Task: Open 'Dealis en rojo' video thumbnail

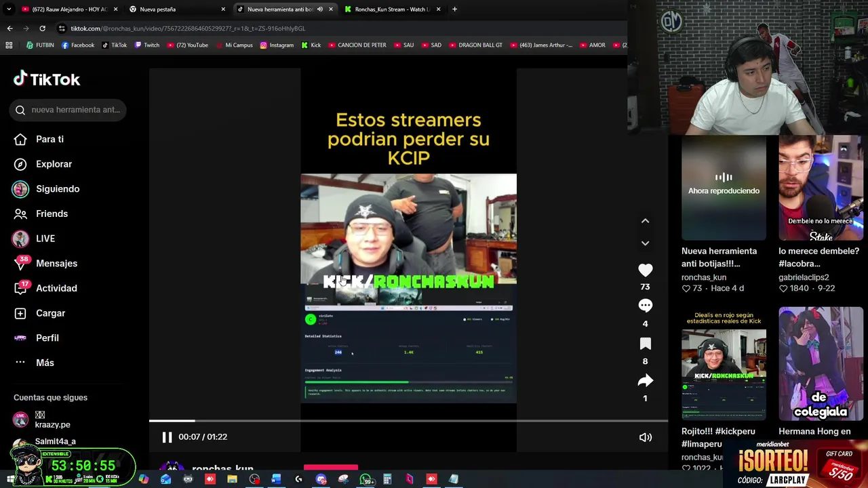Action: coord(724,364)
